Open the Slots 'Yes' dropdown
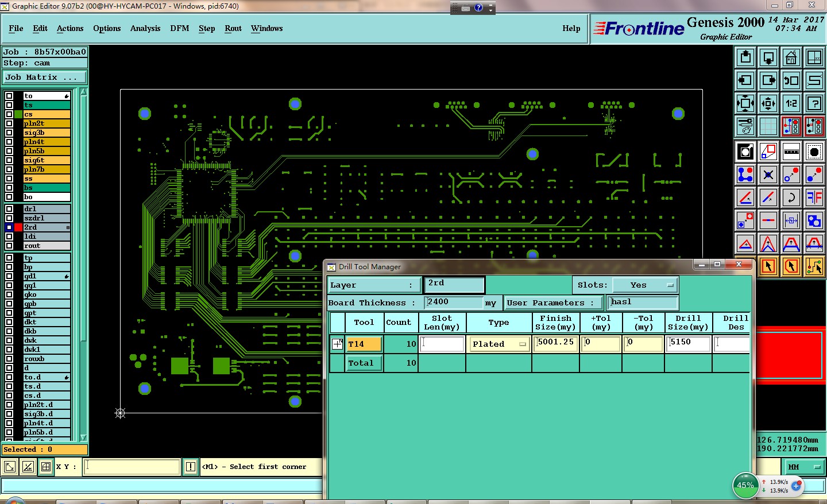Image resolution: width=827 pixels, height=504 pixels. pyautogui.click(x=645, y=285)
